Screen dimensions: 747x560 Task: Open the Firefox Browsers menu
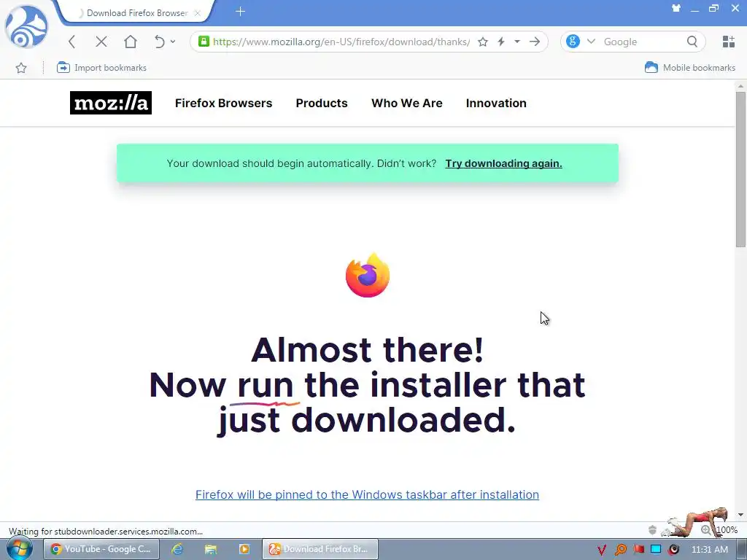223,104
